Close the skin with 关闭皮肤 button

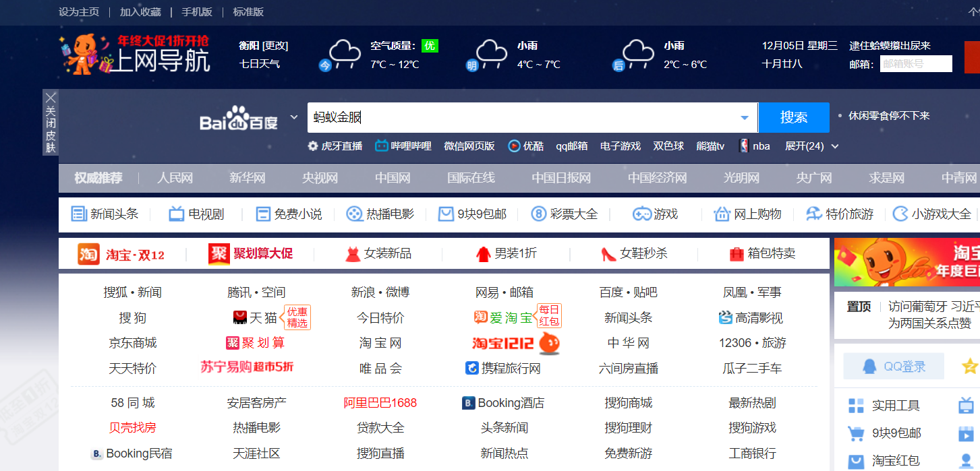pos(51,122)
